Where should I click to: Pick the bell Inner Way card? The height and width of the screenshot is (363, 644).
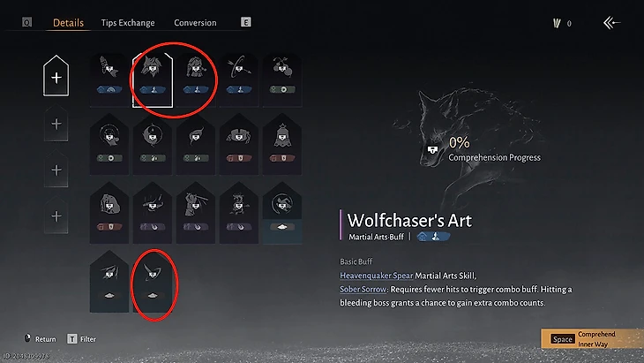click(282, 145)
